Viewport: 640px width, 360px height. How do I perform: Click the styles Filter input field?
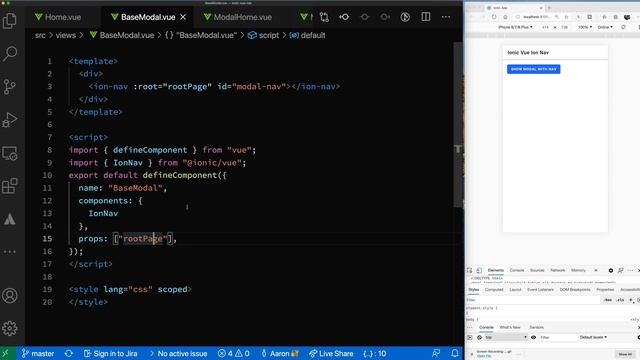pos(532,300)
